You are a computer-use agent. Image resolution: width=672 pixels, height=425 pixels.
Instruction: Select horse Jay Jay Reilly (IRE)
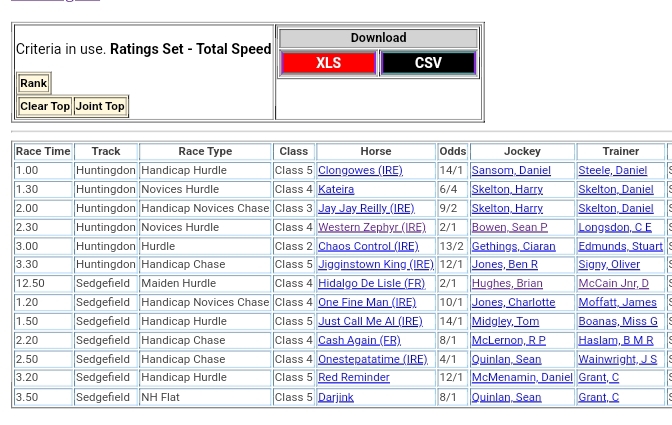point(365,208)
